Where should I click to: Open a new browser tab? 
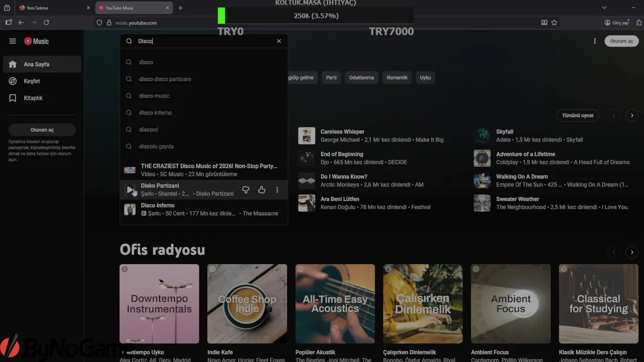point(181,8)
